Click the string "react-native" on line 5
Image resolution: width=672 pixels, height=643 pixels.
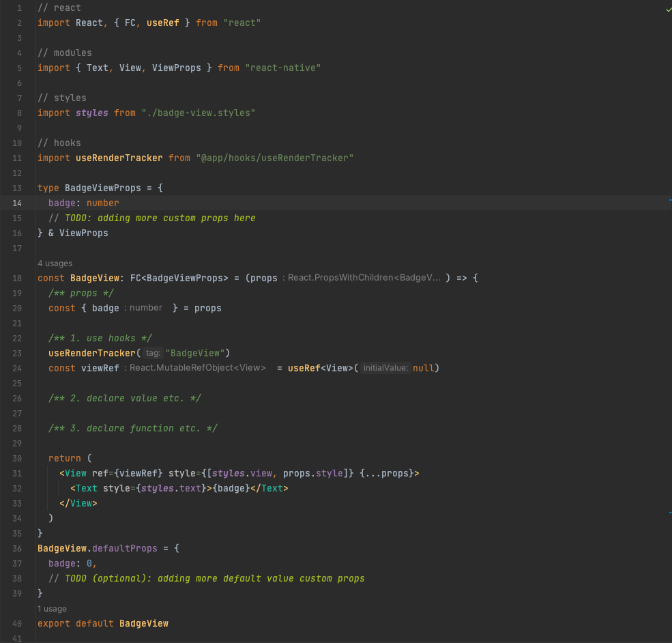point(283,68)
